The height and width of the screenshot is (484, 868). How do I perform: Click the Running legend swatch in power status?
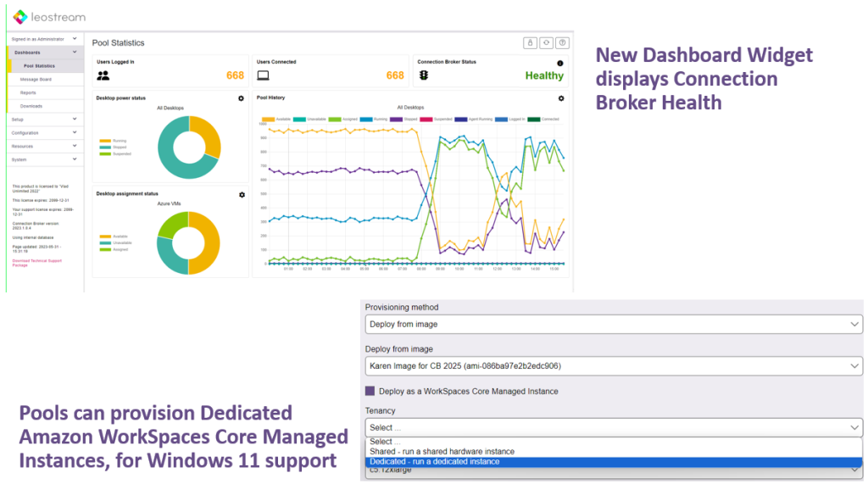106,141
